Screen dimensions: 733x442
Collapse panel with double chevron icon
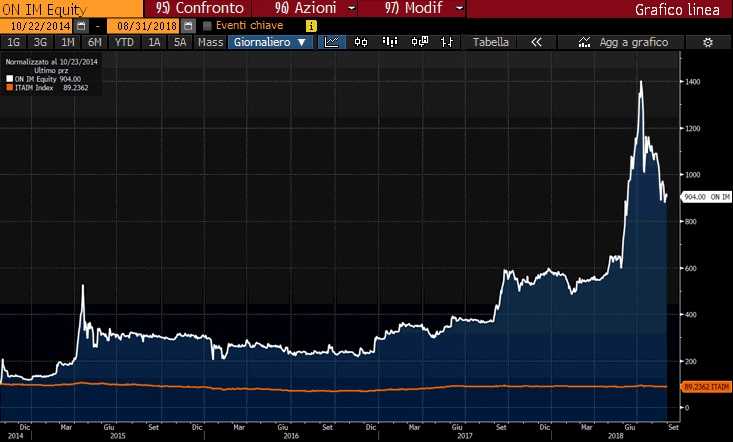click(536, 42)
